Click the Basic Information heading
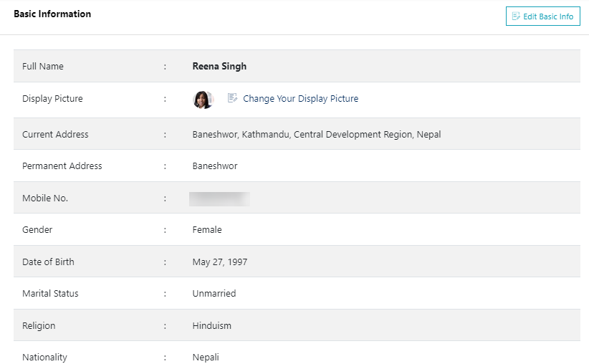Viewport: 589px width, 364px height. point(52,14)
